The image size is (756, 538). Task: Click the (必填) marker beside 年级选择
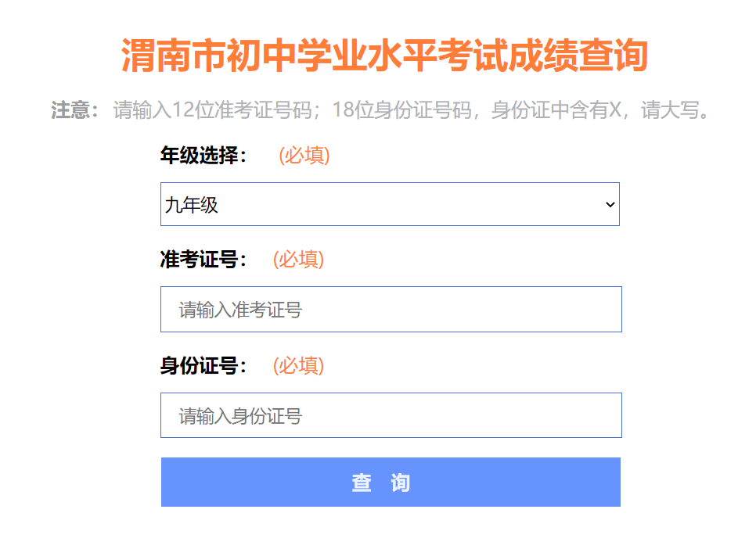(x=304, y=156)
